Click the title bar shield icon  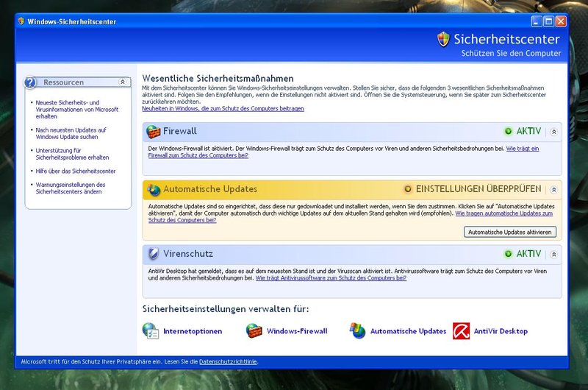[x=21, y=21]
